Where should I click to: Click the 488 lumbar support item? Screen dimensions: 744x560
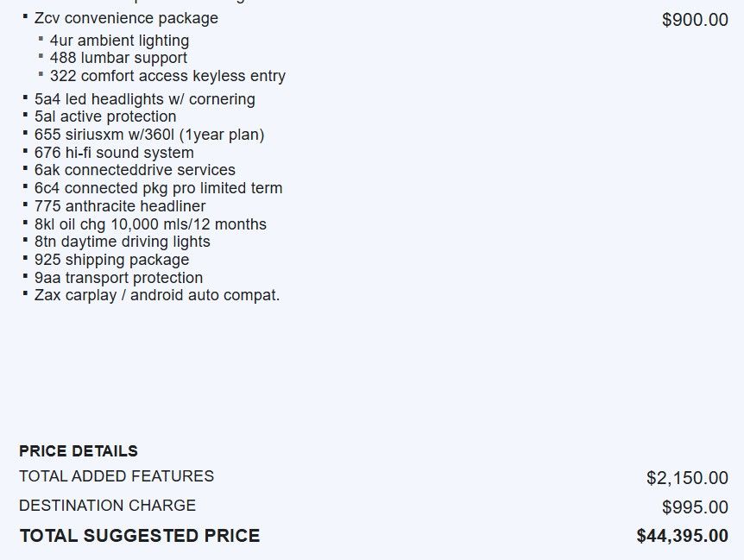coord(118,58)
